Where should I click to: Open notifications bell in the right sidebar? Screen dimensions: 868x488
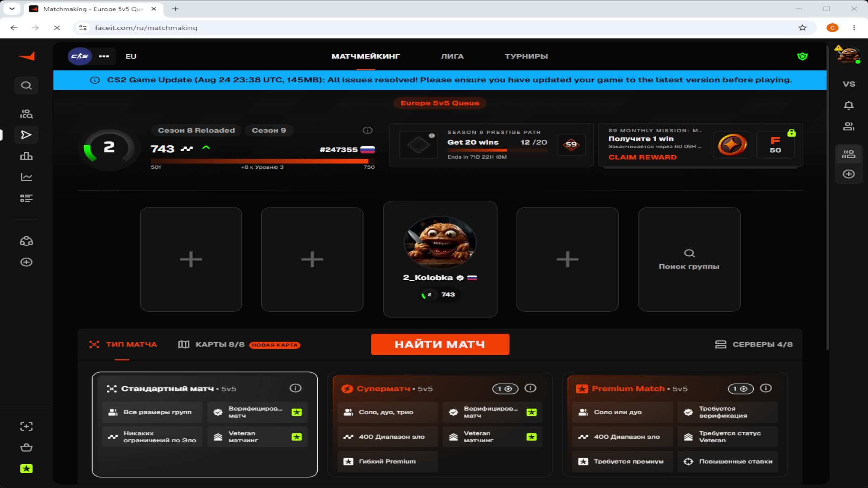click(849, 105)
